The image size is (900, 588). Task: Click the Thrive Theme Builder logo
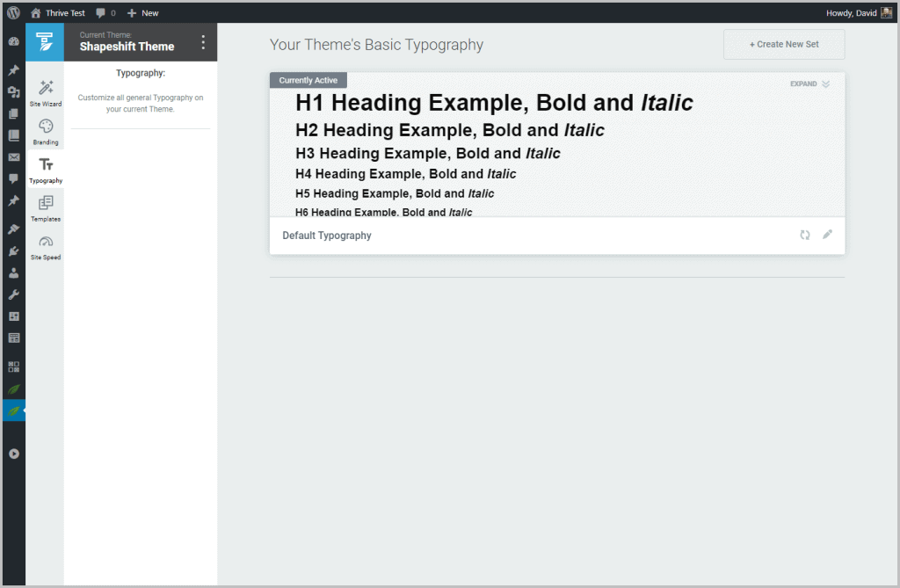pyautogui.click(x=45, y=42)
